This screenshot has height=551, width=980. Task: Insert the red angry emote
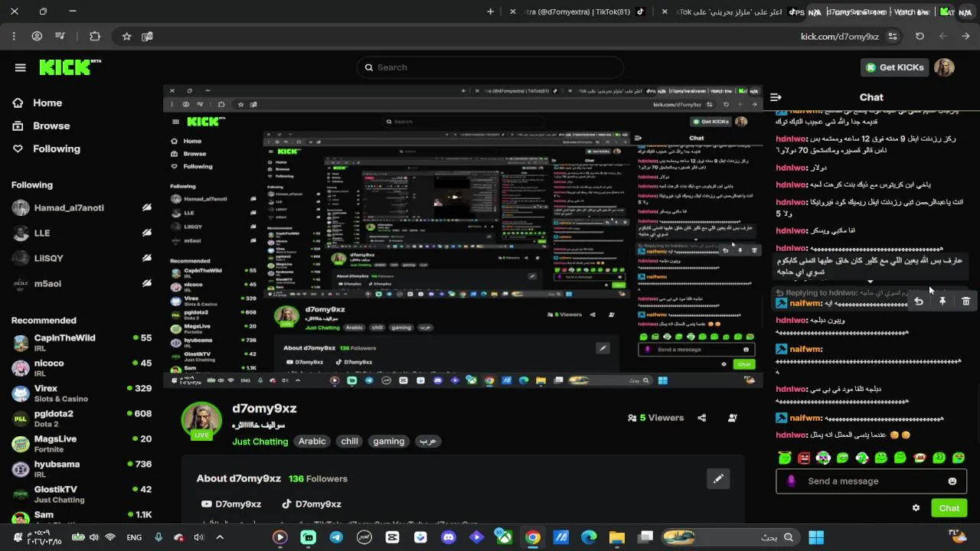coord(804,458)
